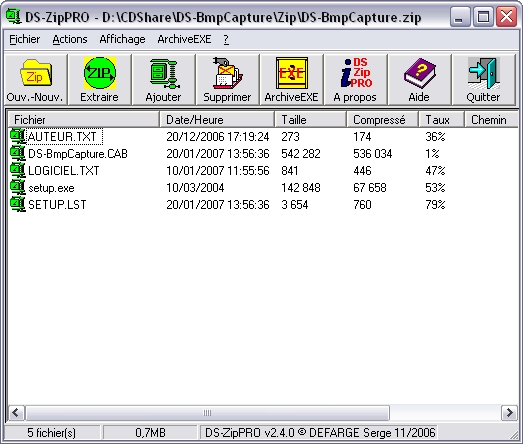Click the Supprimer toolbar button
The image size is (523, 444).
point(227,80)
